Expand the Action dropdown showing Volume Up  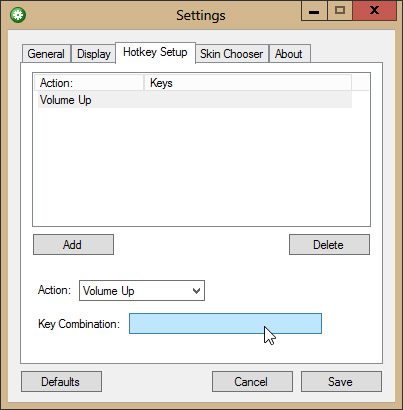coord(142,291)
